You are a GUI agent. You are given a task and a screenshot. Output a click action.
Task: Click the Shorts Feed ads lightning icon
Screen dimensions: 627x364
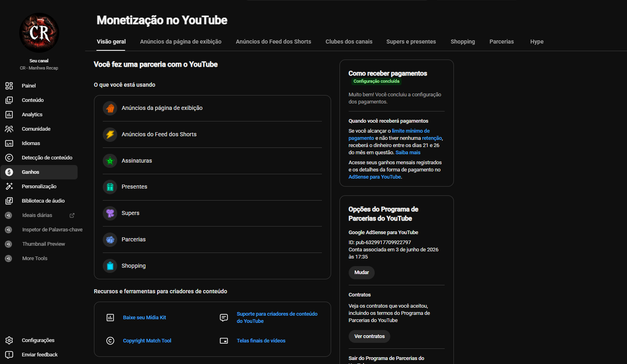pos(110,135)
